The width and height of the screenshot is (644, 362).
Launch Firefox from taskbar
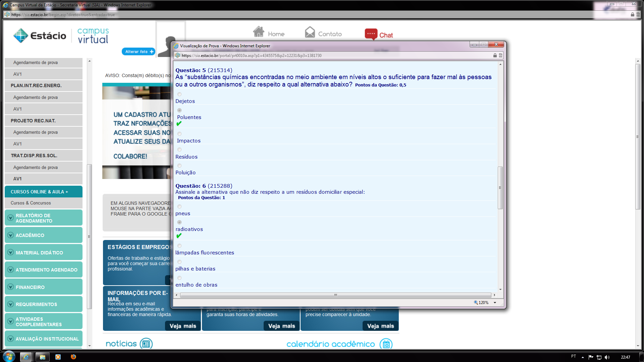click(73, 357)
